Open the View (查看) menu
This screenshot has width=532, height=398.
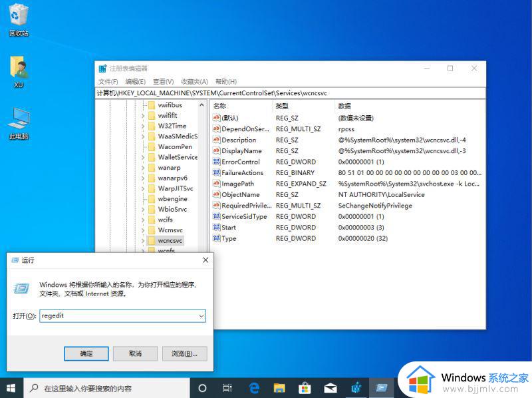(163, 81)
